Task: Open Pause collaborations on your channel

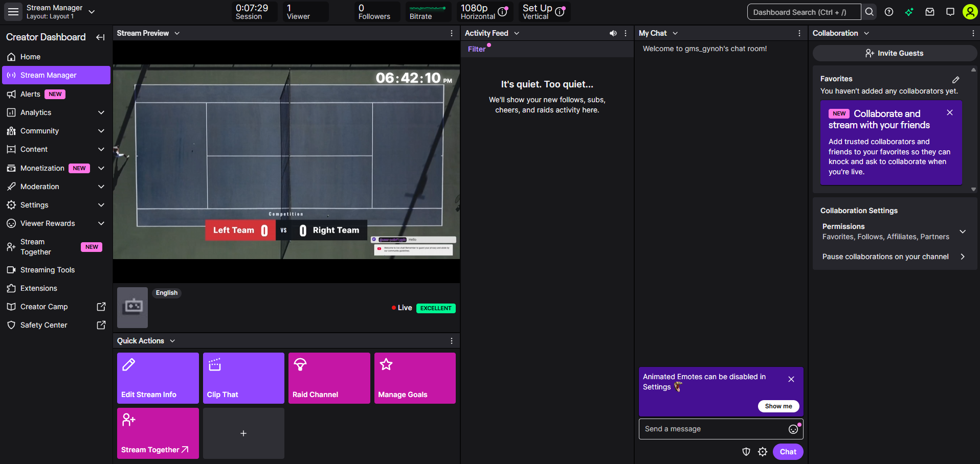Action: coord(895,257)
